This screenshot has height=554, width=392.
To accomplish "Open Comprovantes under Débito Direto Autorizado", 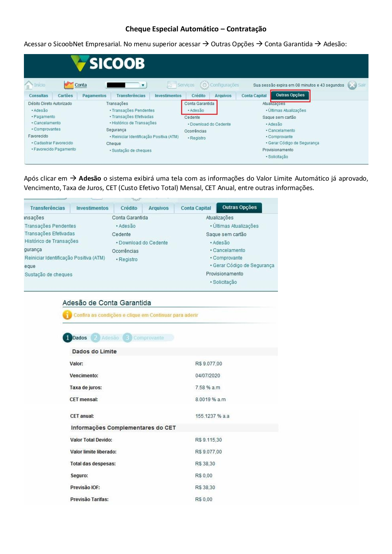I will (x=47, y=129).
